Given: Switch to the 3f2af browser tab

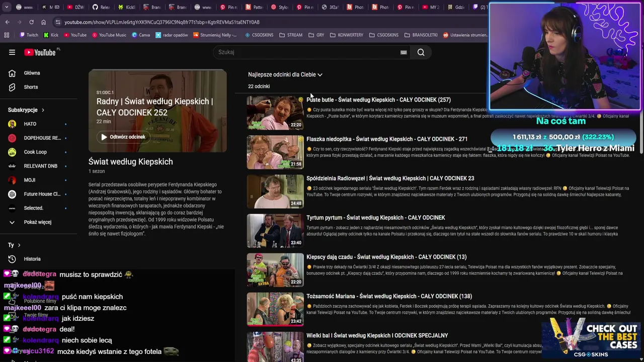Looking at the screenshot, I should click(x=330, y=7).
